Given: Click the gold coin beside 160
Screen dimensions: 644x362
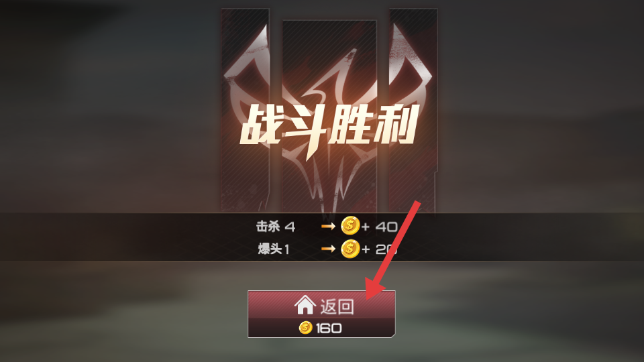Looking at the screenshot, I should [x=306, y=328].
